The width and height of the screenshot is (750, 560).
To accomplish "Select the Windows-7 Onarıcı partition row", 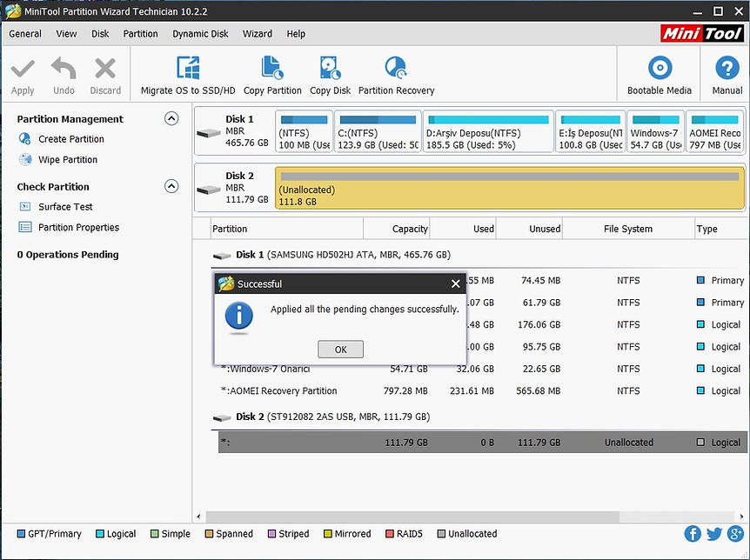I will tap(483, 369).
